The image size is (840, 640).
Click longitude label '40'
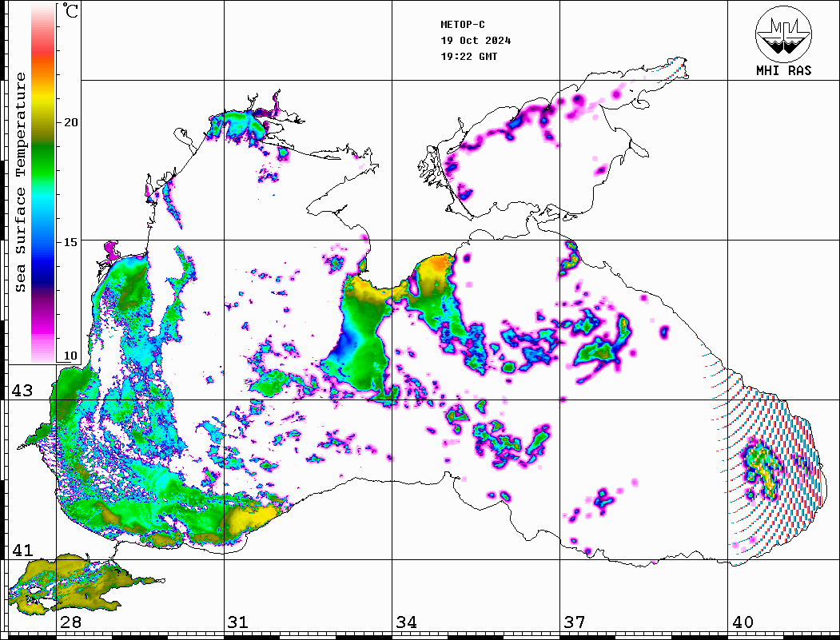click(742, 622)
